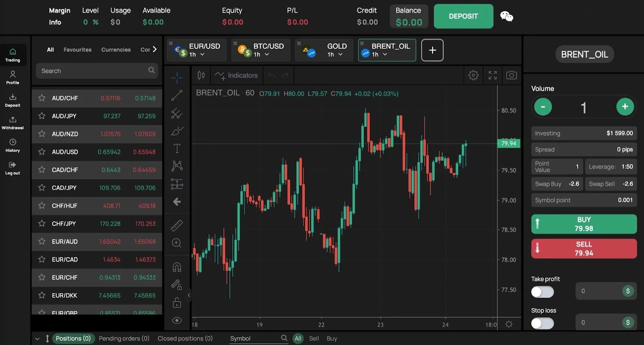Toggle favourite star for CHF/JPY

pyautogui.click(x=41, y=223)
